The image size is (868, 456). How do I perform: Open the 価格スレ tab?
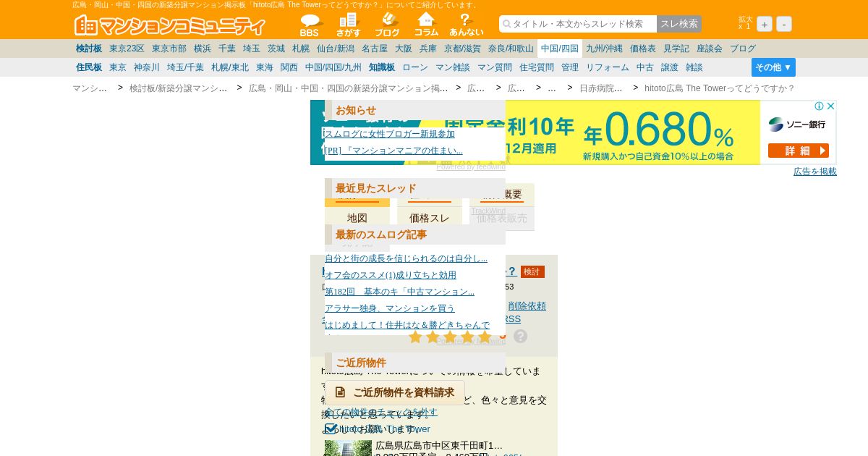(430, 218)
